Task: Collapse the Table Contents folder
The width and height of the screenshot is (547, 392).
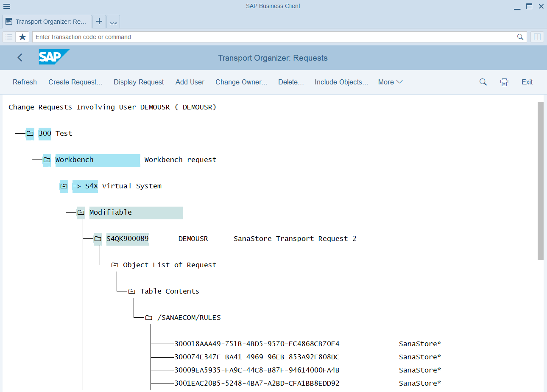Action: (131, 291)
